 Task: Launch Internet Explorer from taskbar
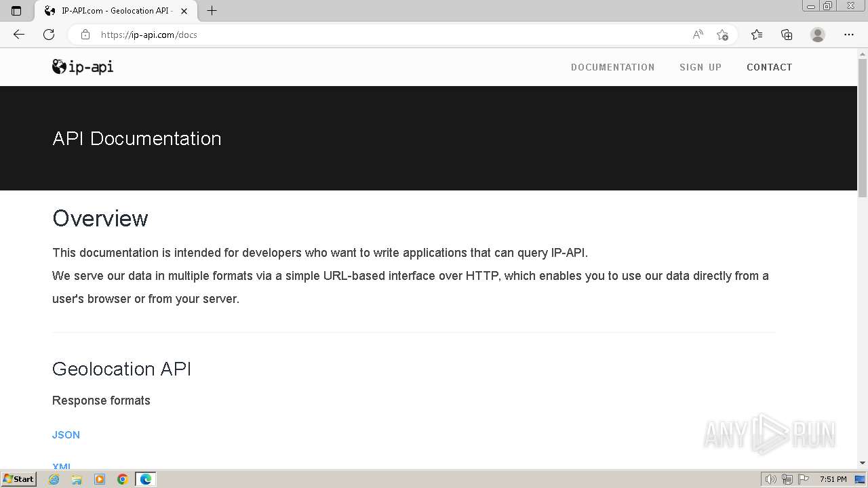[x=54, y=479]
